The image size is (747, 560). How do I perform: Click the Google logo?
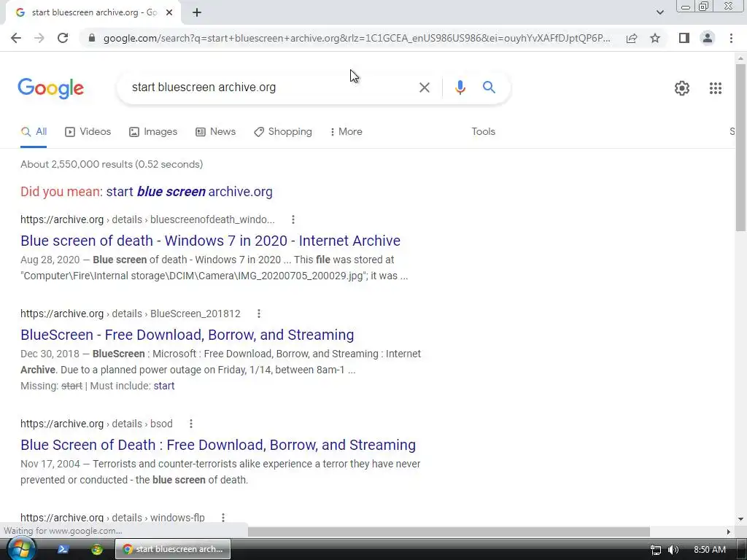[x=51, y=88]
